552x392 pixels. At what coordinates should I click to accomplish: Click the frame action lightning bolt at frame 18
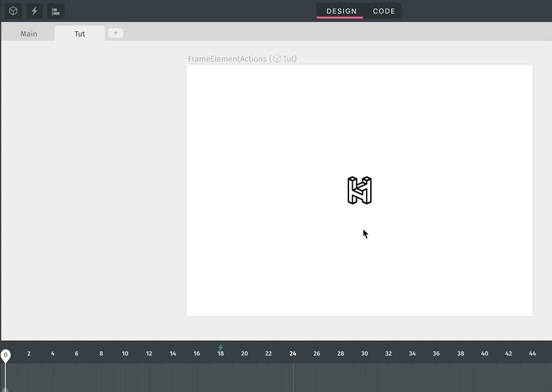(221, 347)
